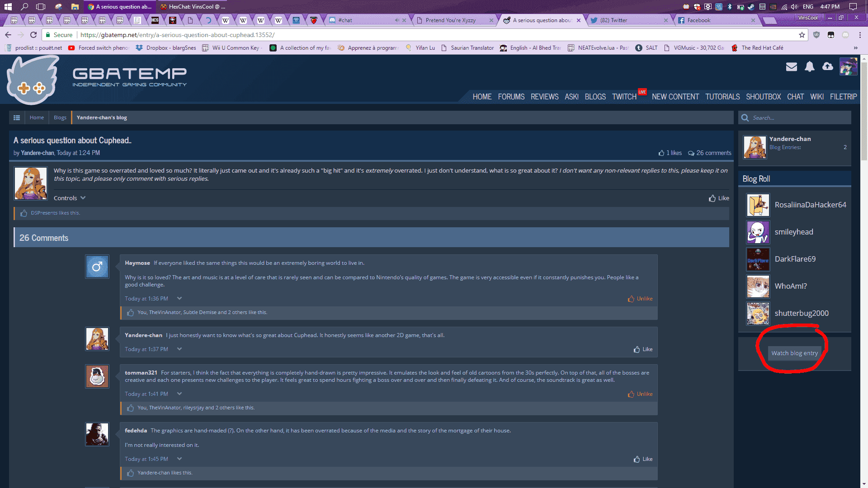Switch to the #chat browser tab

367,20
